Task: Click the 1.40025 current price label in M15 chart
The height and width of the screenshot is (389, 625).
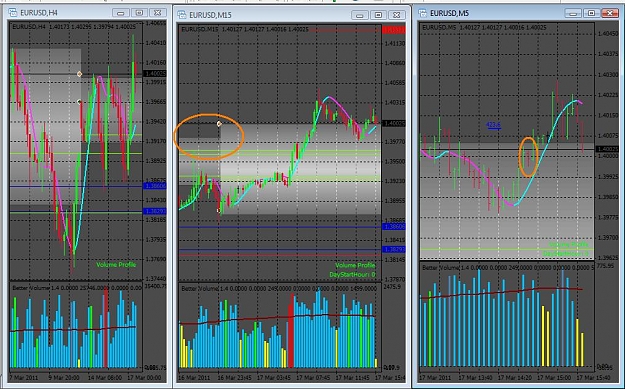Action: click(394, 124)
